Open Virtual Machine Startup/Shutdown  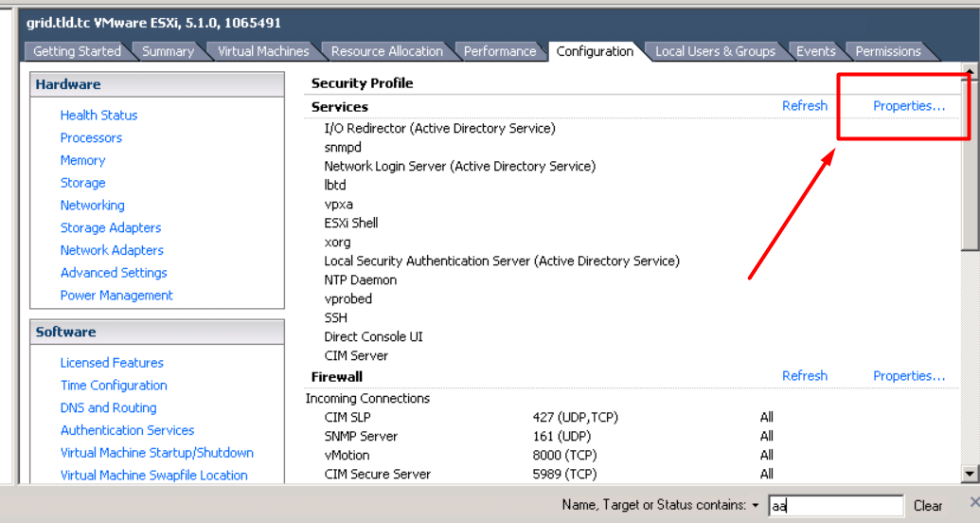click(x=157, y=453)
